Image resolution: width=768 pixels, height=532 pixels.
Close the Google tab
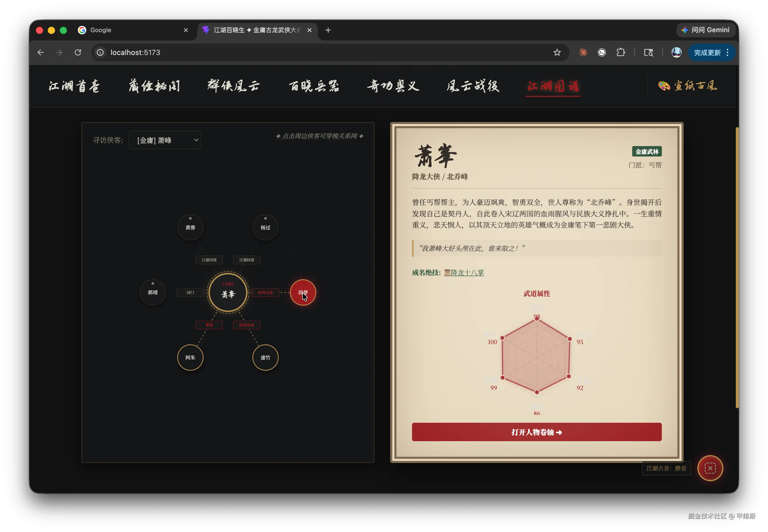point(186,30)
